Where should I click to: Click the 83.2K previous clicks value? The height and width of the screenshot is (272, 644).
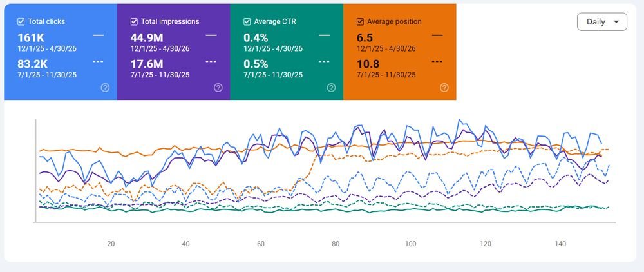coord(32,64)
